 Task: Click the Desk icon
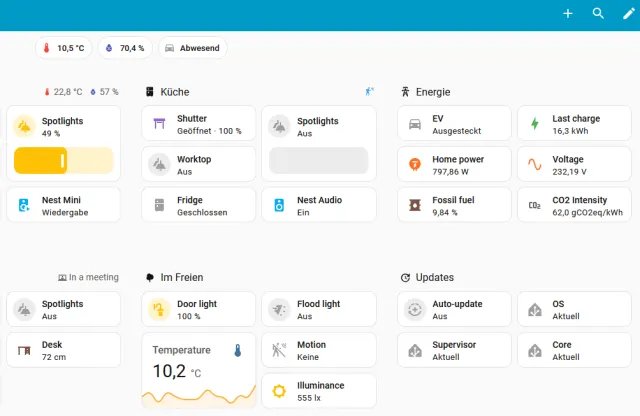(x=24, y=350)
